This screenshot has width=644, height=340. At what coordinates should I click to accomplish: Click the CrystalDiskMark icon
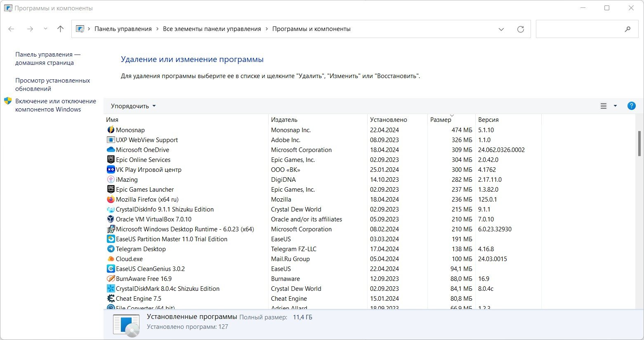[111, 288]
